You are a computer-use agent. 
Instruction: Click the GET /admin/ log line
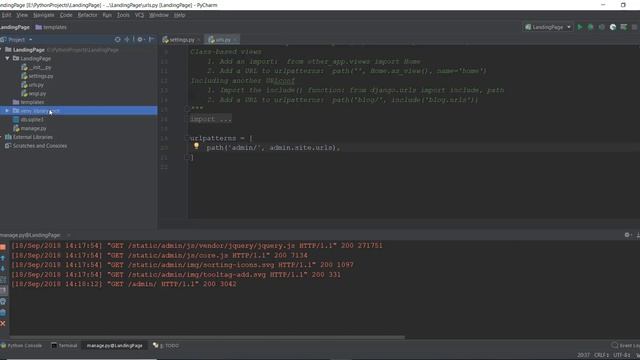124,284
